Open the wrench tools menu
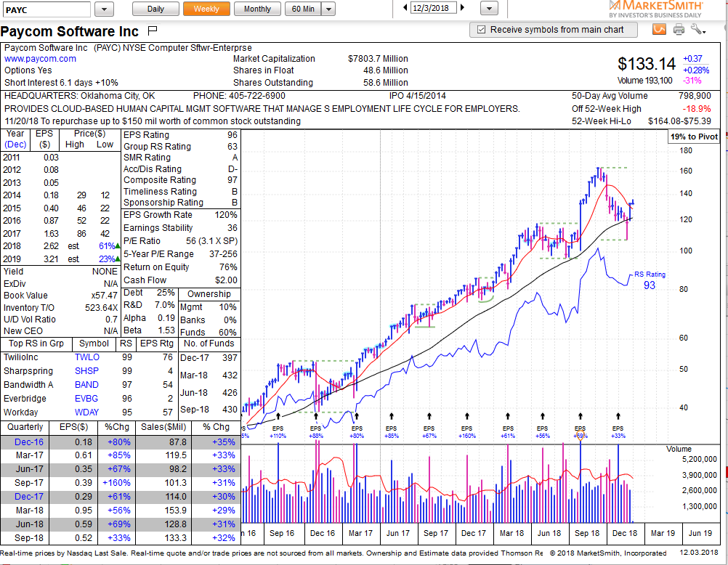 [x=697, y=30]
